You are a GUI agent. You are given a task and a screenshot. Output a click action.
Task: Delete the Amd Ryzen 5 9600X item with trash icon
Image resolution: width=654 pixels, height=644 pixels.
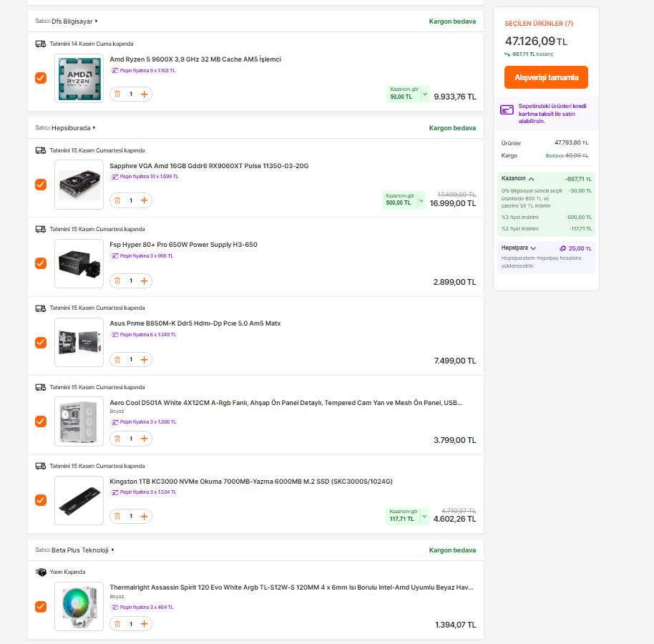coord(117,94)
